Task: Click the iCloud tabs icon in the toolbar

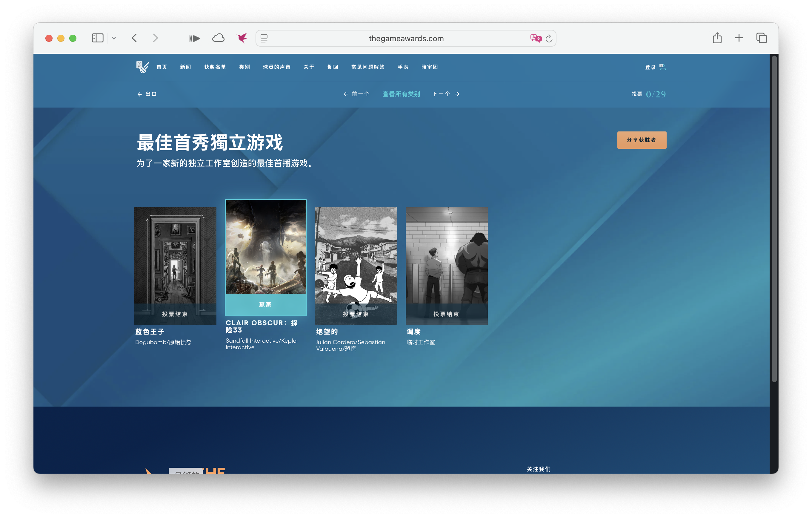Action: tap(218, 38)
